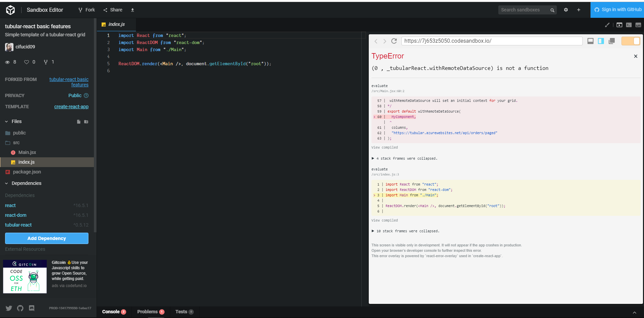Fork the sandbox

(87, 10)
